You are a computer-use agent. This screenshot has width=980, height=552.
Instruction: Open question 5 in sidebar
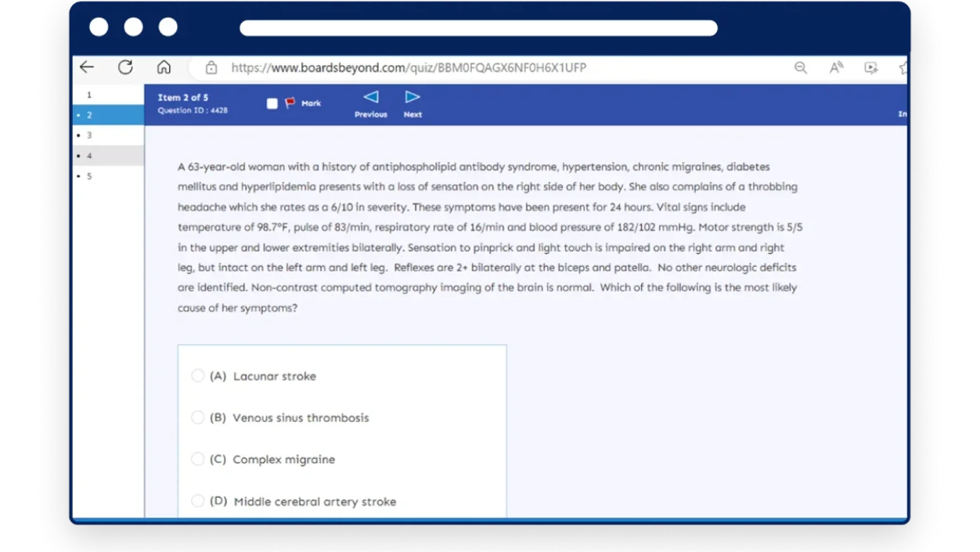click(x=108, y=176)
